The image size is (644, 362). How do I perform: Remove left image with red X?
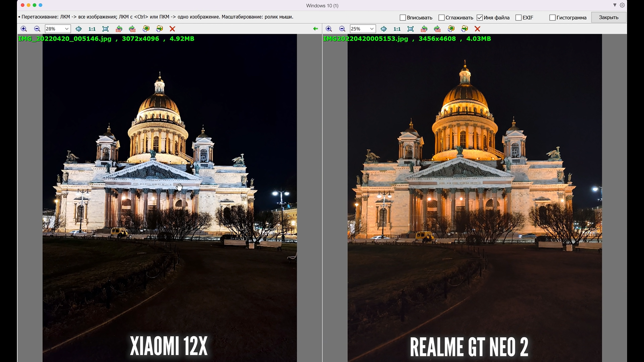coord(172,29)
